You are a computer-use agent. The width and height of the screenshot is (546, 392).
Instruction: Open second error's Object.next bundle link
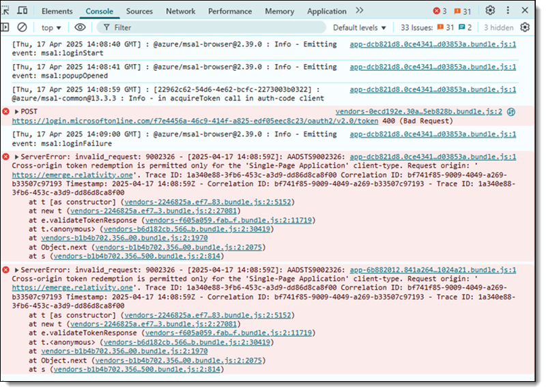coord(178,361)
